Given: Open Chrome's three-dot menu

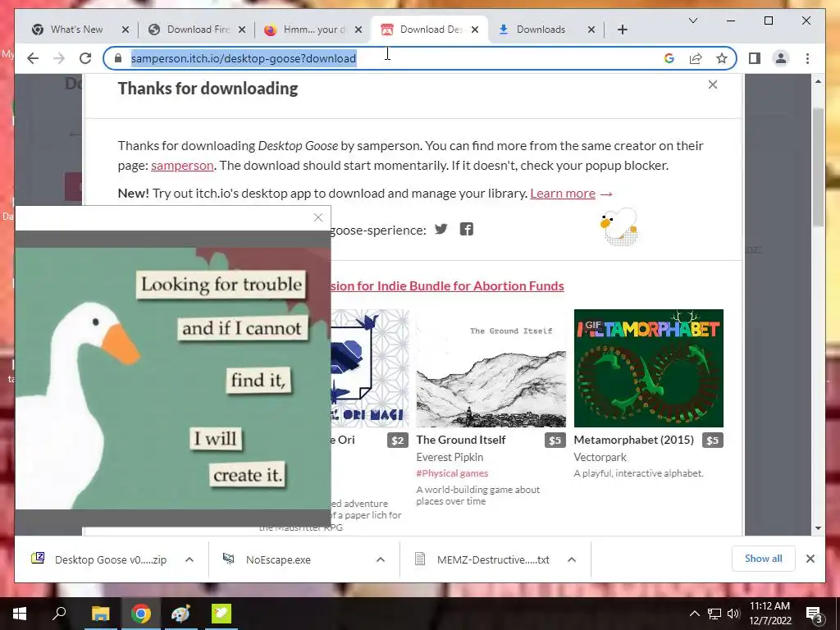Looking at the screenshot, I should click(x=807, y=58).
